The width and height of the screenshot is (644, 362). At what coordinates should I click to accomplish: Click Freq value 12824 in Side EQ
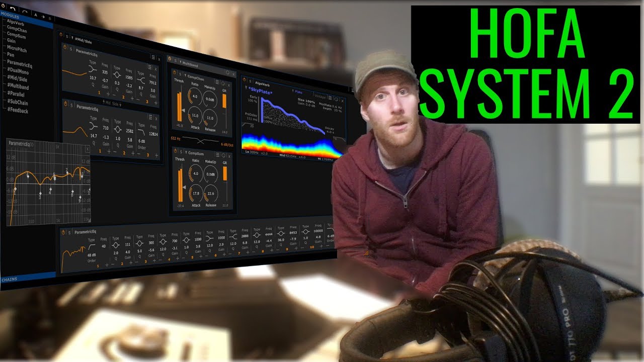click(x=153, y=134)
